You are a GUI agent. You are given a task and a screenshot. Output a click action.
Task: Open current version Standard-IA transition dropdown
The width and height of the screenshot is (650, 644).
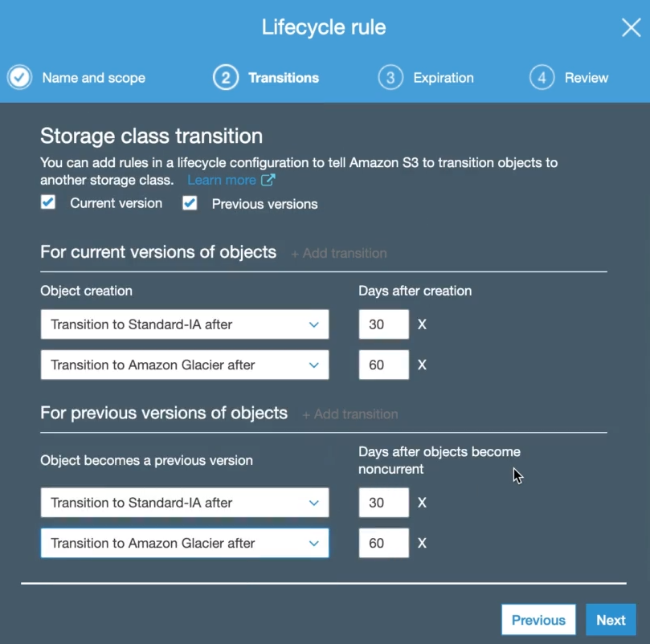185,324
